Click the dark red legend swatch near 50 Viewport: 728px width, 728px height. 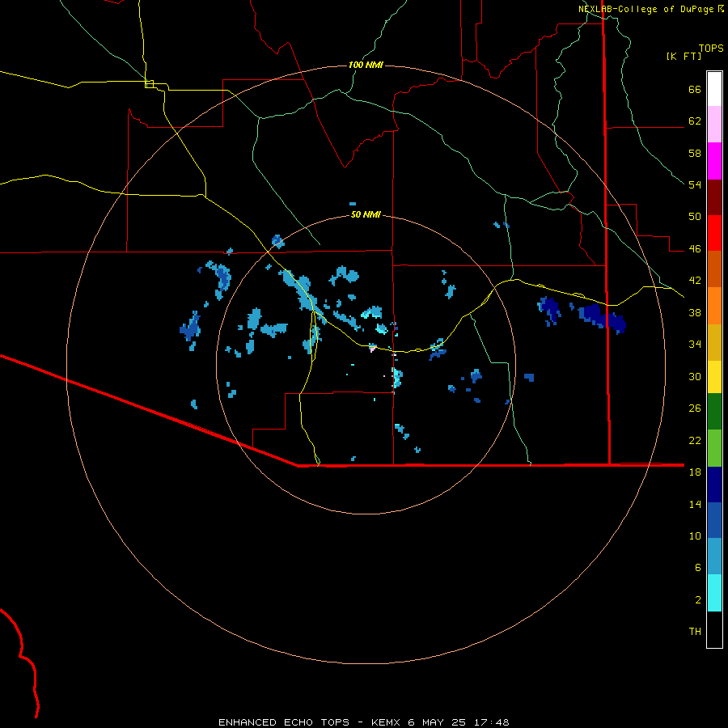(x=714, y=197)
